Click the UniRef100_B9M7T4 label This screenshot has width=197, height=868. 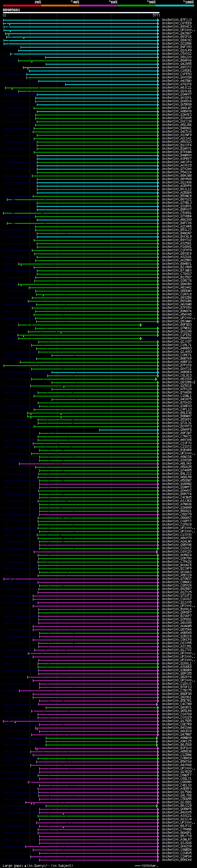(177, 494)
